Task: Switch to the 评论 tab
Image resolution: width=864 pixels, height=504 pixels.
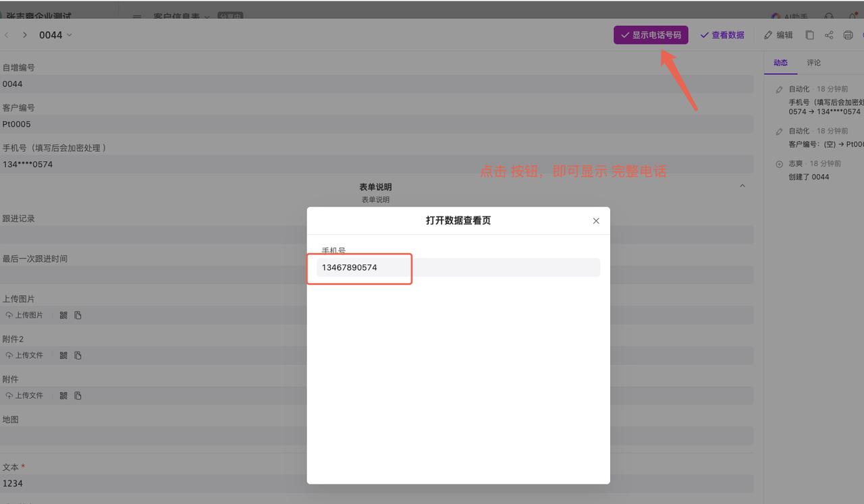Action: [x=814, y=63]
